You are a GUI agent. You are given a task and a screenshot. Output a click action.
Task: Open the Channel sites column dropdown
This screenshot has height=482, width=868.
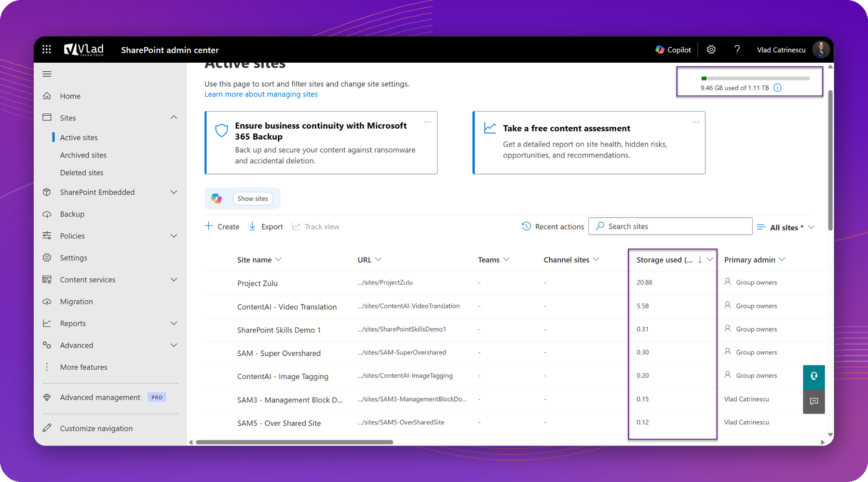(596, 259)
